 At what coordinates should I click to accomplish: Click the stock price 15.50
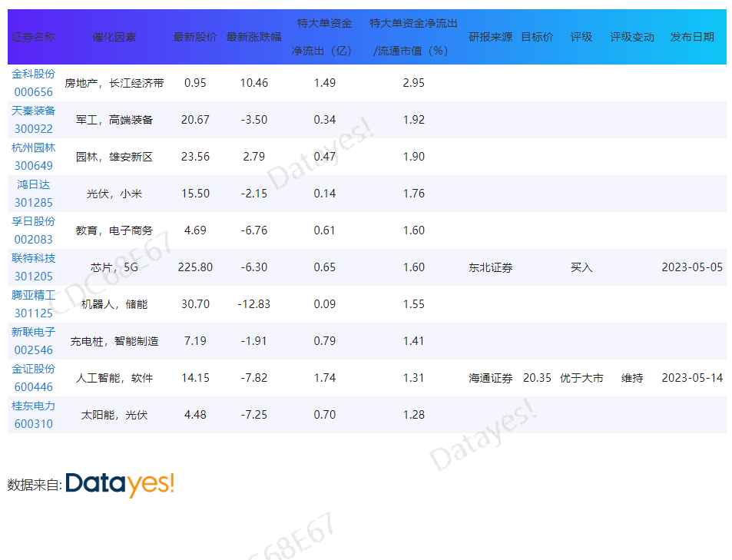pyautogui.click(x=195, y=194)
